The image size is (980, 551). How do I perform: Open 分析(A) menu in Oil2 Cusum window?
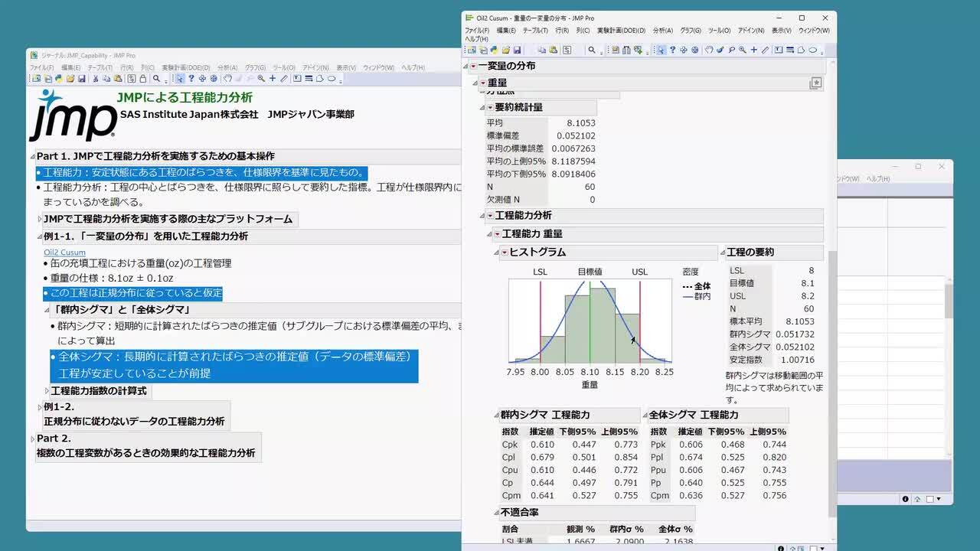click(662, 31)
